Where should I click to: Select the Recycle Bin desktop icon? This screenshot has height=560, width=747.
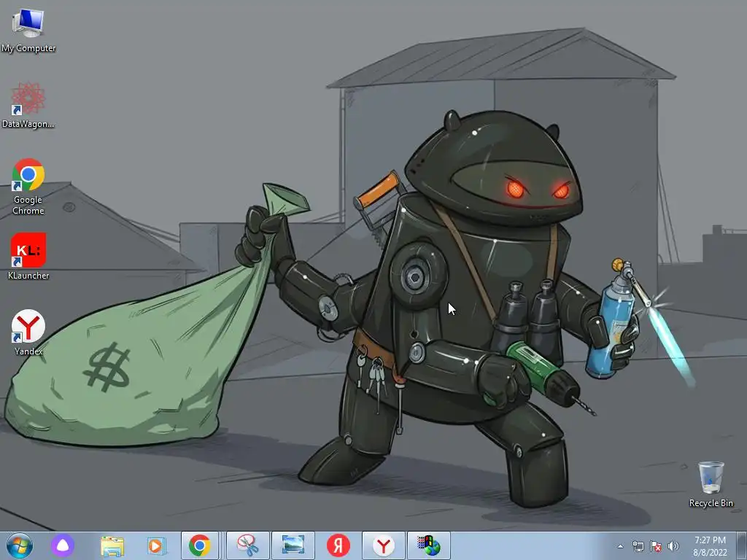[711, 484]
